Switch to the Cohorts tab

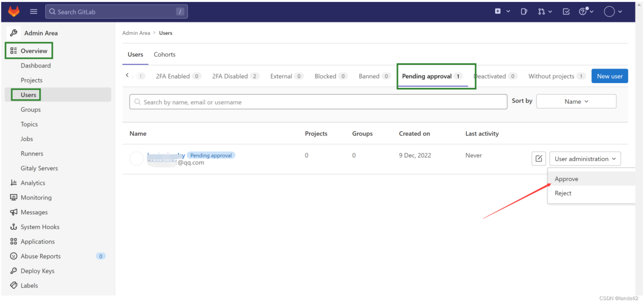pos(165,54)
